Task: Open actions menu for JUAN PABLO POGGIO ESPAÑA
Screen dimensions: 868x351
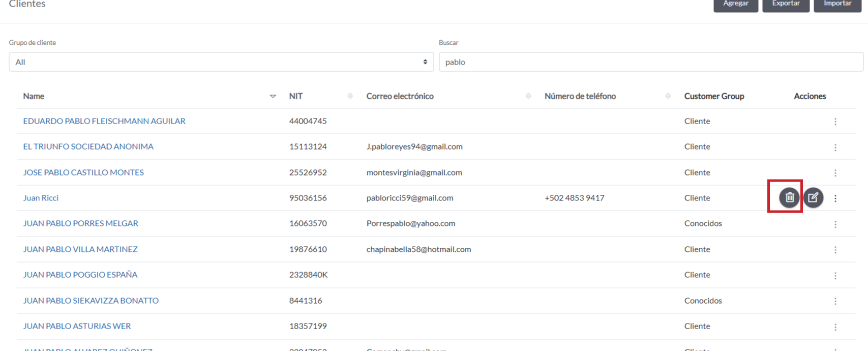Action: pyautogui.click(x=835, y=276)
